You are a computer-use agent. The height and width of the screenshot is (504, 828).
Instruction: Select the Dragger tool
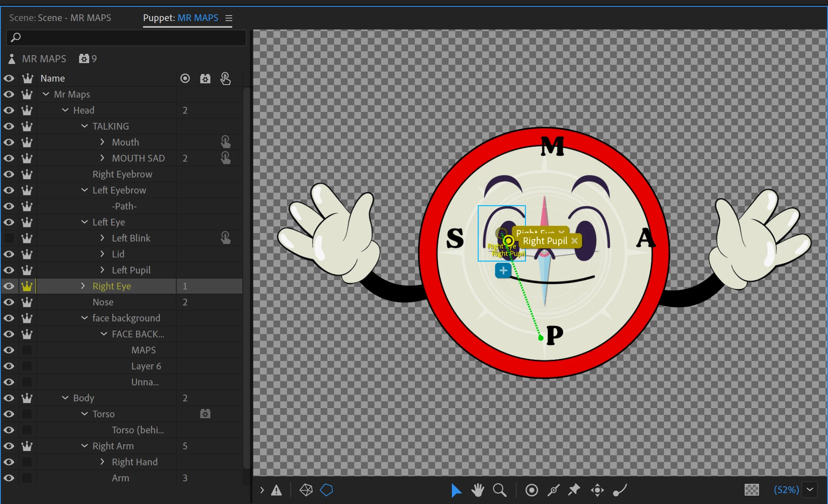pyautogui.click(x=597, y=490)
